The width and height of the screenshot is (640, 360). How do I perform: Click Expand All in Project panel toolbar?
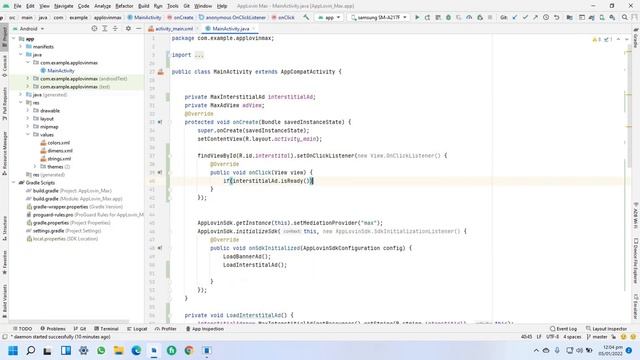[105, 29]
